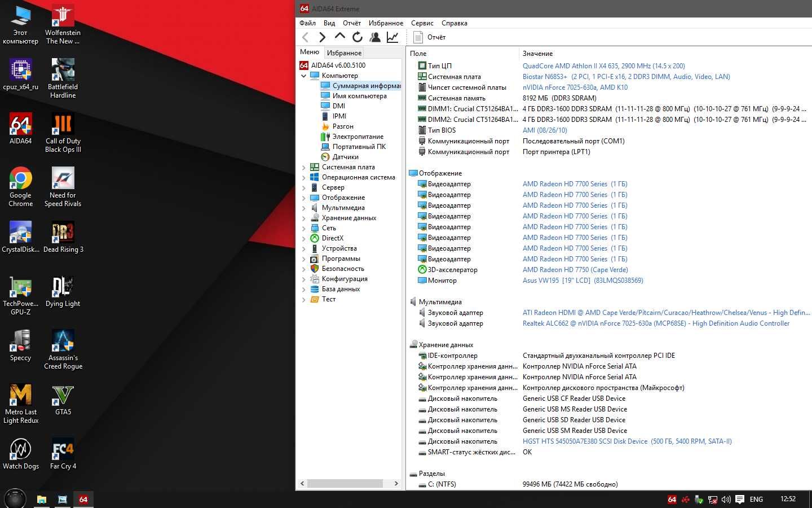Open the QuadCore AMD Athlon II X4 635 link
812x508 pixels.
[603, 66]
